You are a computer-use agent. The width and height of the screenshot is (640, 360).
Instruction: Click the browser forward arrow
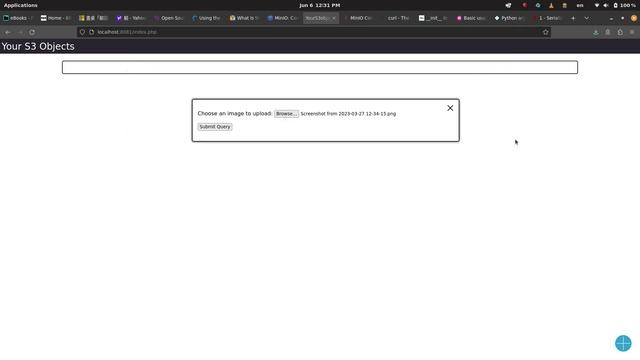tap(20, 32)
